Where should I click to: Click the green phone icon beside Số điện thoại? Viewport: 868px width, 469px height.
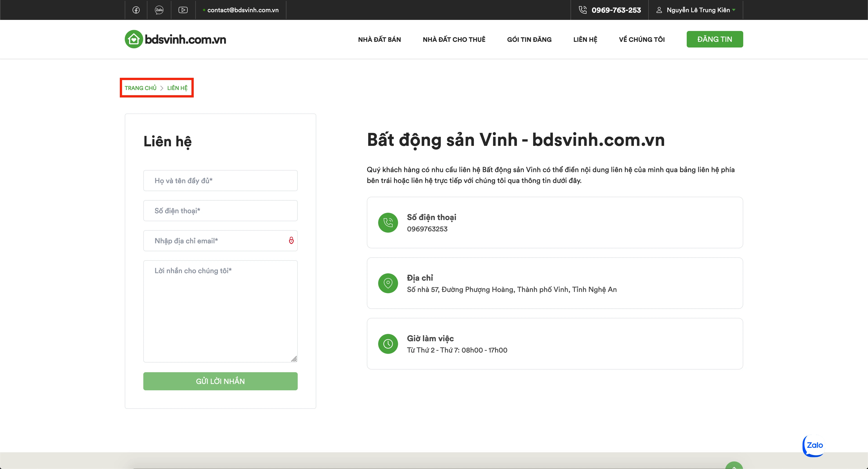pyautogui.click(x=388, y=223)
